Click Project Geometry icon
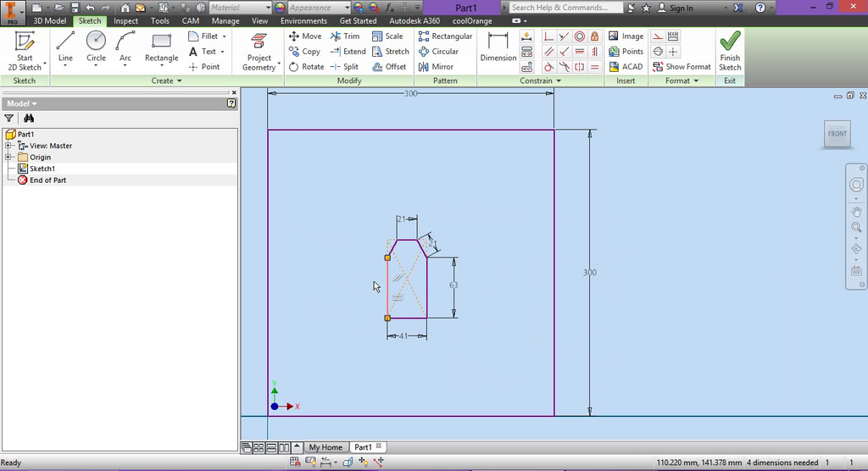This screenshot has height=471, width=868. pyautogui.click(x=259, y=42)
